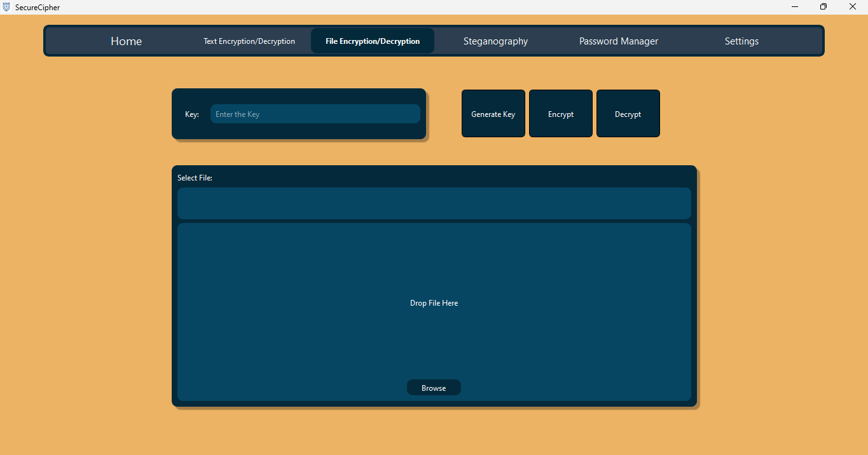Viewport: 868px width, 455px height.
Task: Click the SecureCipher shield icon in title bar
Action: click(6, 7)
